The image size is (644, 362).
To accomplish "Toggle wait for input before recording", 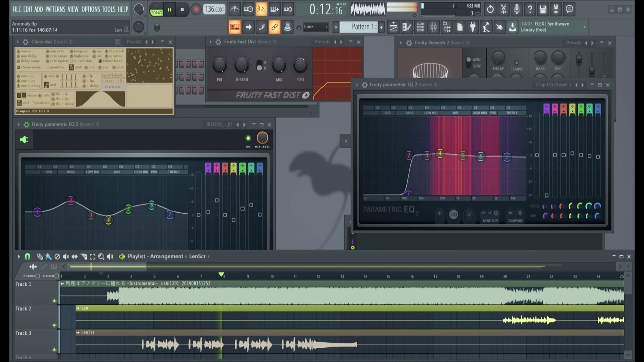I will point(248,9).
